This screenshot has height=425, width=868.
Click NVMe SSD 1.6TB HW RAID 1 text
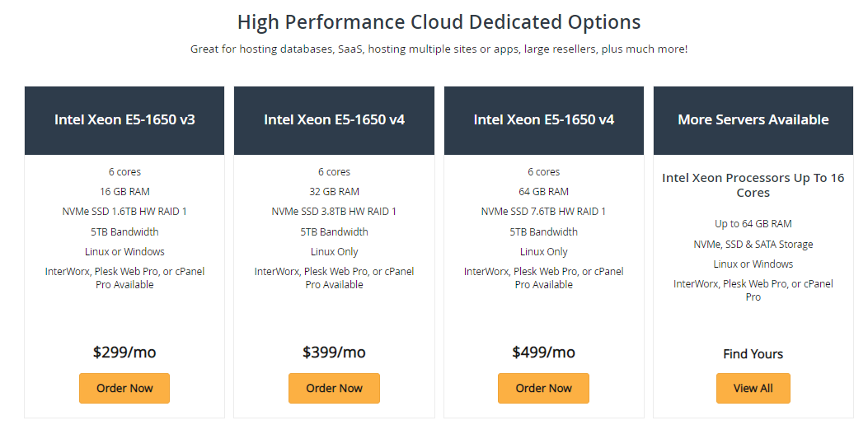click(124, 212)
